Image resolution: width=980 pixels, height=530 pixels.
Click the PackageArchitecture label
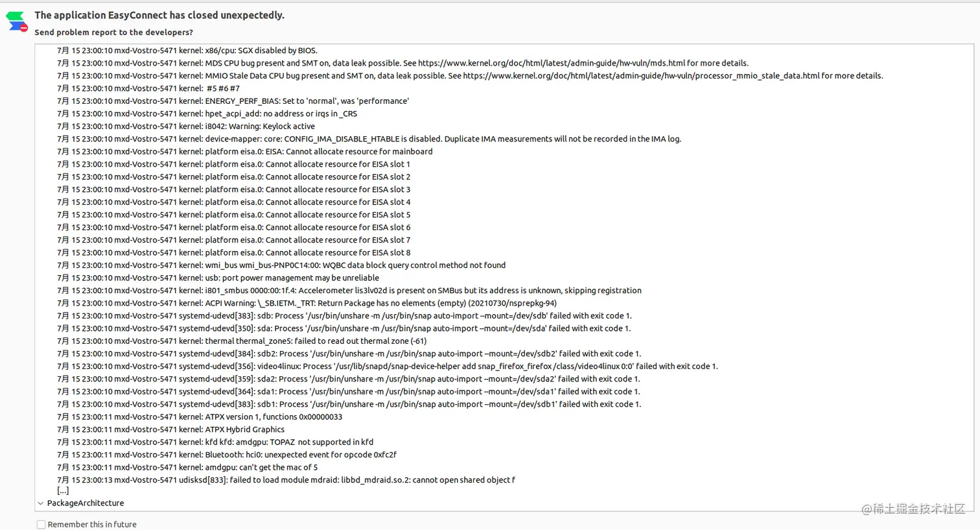[85, 503]
